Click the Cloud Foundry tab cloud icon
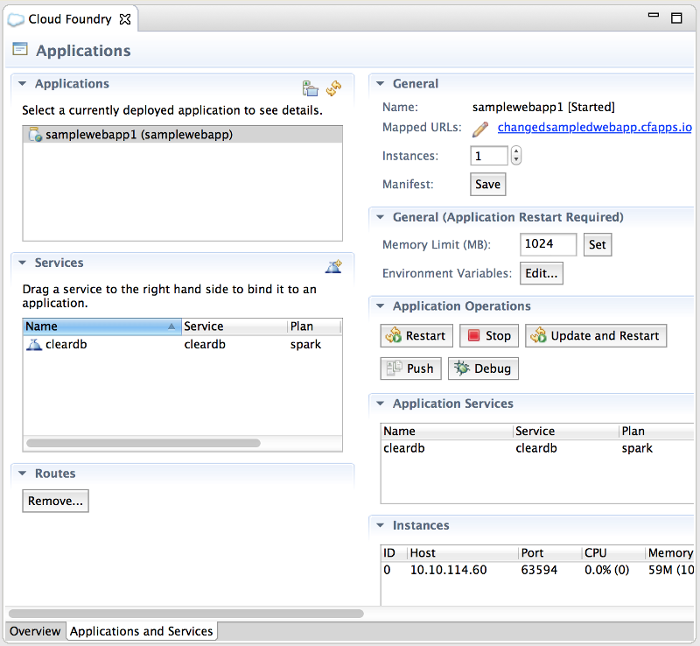Viewport: 700px width, 646px height. coord(16,20)
